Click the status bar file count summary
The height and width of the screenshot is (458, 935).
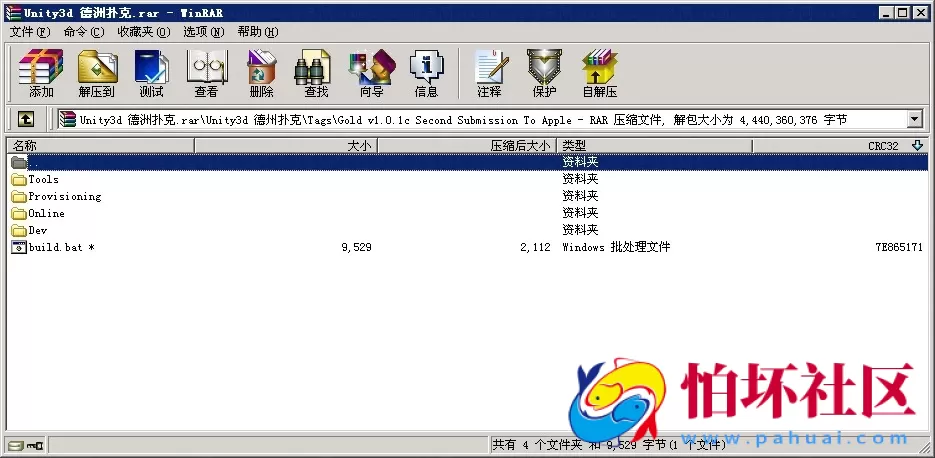tap(609, 445)
